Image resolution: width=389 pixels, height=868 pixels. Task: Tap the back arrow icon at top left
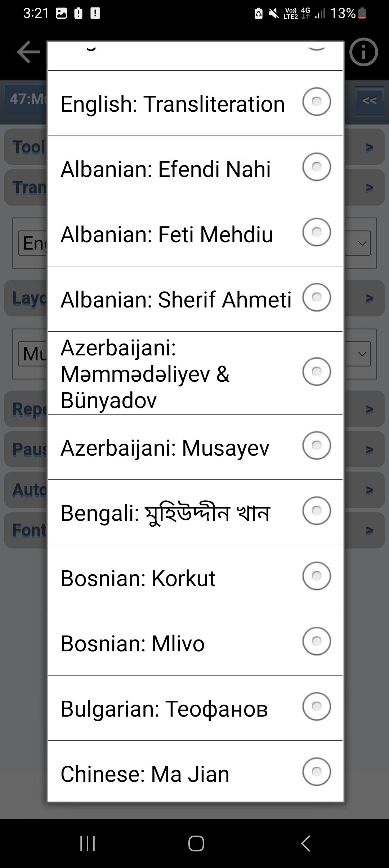[28, 52]
